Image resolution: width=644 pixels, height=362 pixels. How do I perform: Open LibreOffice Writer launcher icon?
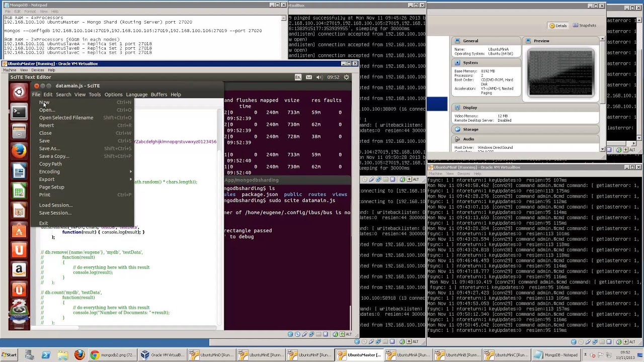[19, 171]
